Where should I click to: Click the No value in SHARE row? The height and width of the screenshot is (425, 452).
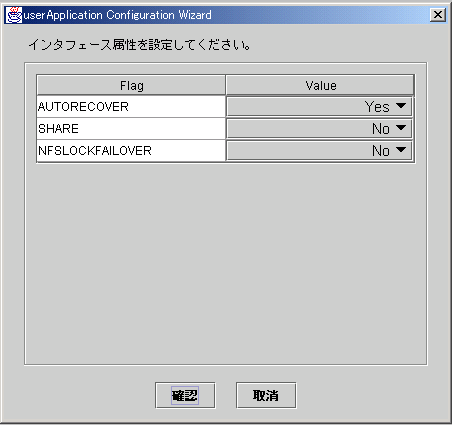[381, 129]
